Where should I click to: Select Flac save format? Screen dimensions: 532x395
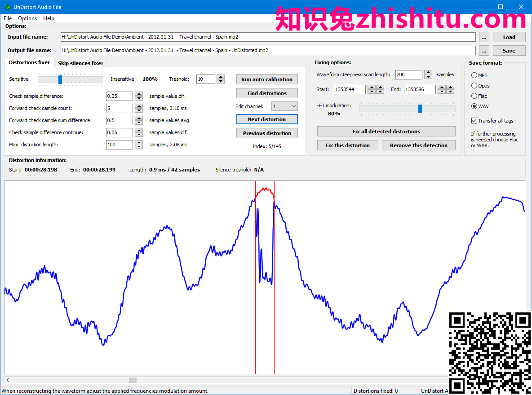click(x=479, y=96)
